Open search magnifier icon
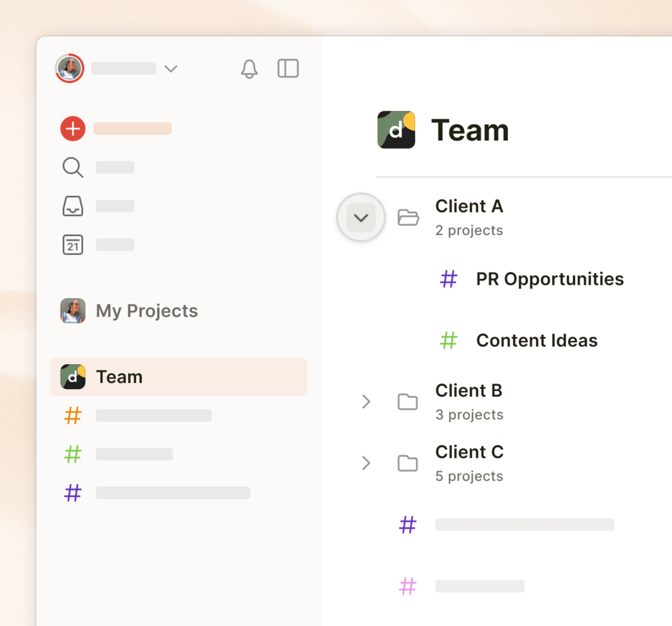The width and height of the screenshot is (672, 626). (73, 167)
